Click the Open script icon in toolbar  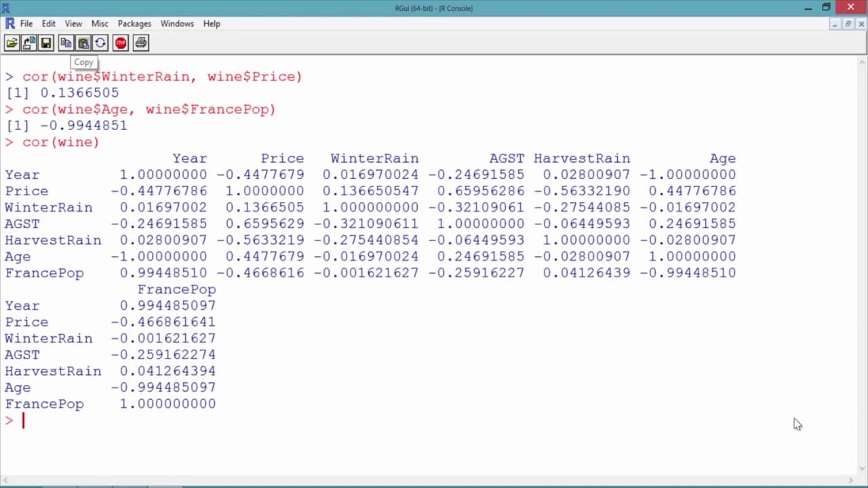pos(12,43)
